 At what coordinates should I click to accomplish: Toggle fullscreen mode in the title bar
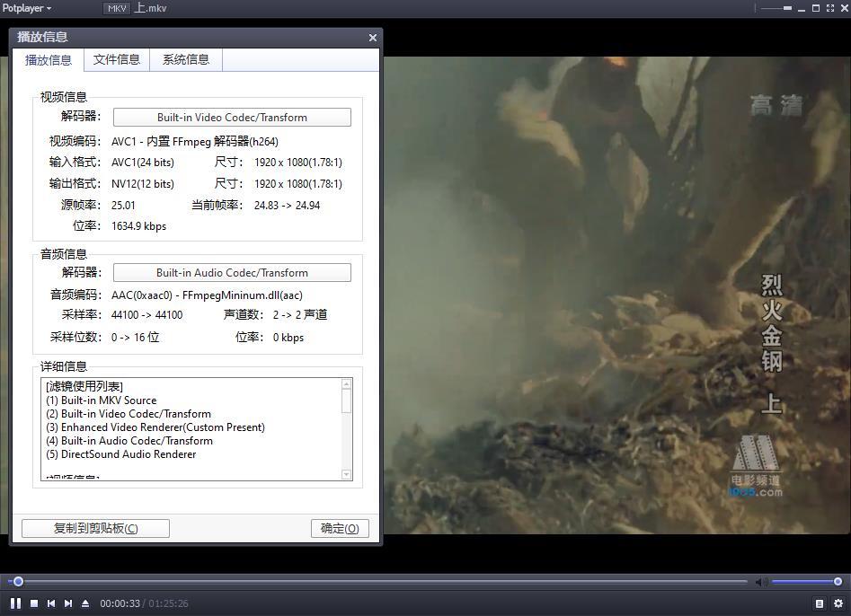click(829, 8)
